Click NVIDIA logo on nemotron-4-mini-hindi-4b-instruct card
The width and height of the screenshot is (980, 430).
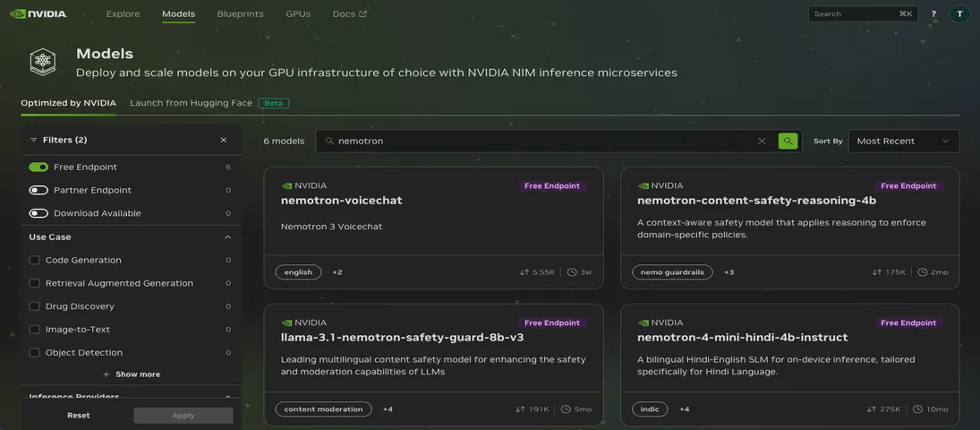coord(643,323)
